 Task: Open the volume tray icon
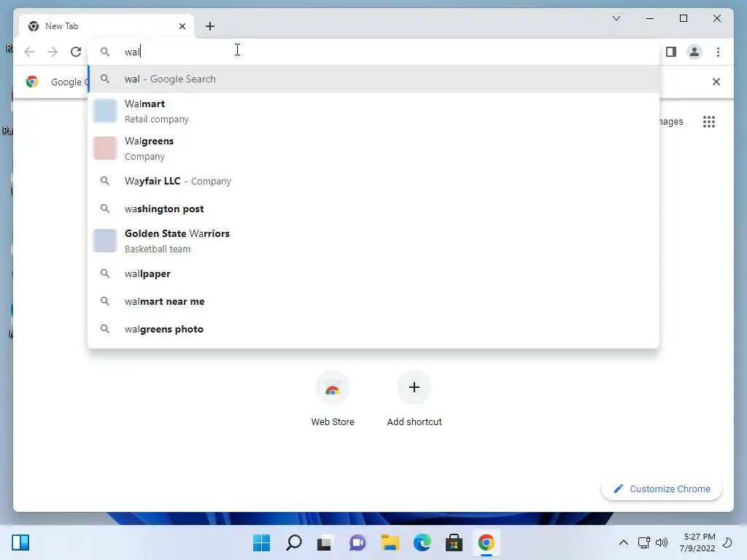click(661, 542)
